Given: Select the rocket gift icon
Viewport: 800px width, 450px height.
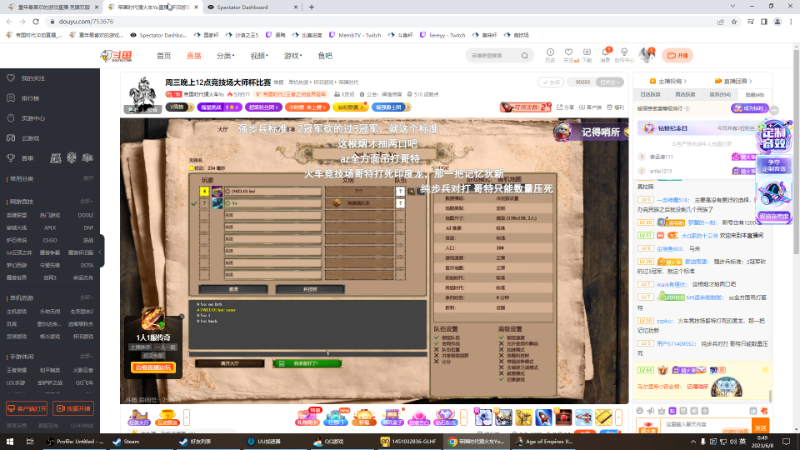Looking at the screenshot, I should (543, 417).
